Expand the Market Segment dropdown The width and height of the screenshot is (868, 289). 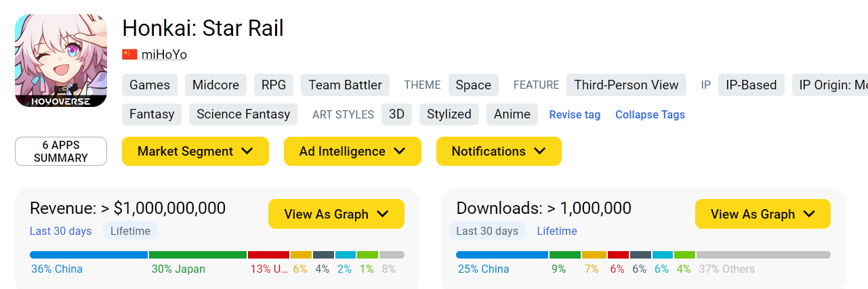click(x=195, y=151)
